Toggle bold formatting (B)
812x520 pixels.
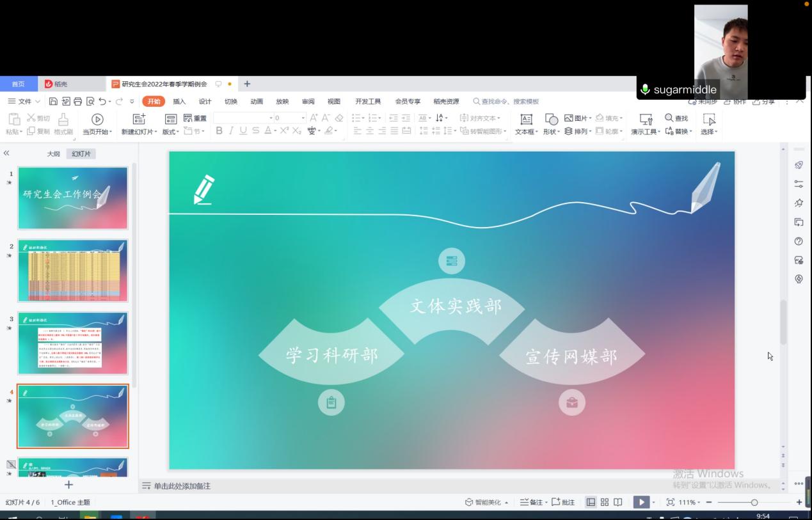pos(219,131)
